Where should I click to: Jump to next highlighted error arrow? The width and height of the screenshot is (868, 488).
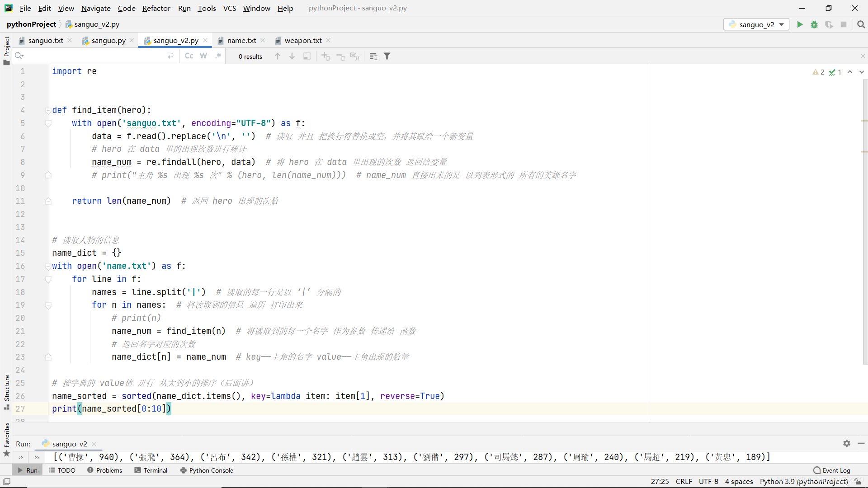click(x=862, y=72)
